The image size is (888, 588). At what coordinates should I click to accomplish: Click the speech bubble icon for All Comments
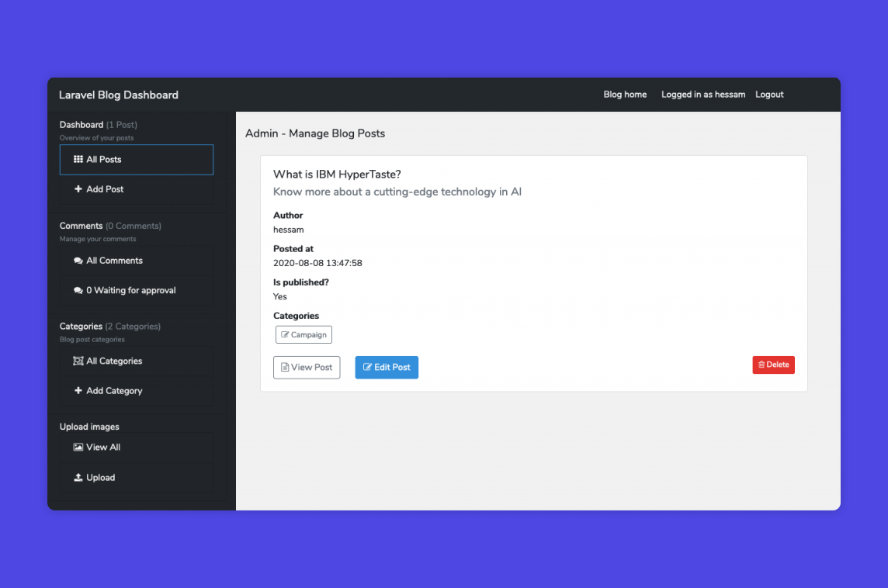coord(78,261)
